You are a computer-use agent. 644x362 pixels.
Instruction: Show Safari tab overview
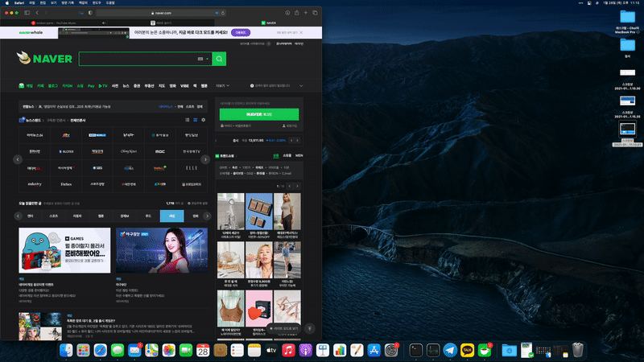315,13
